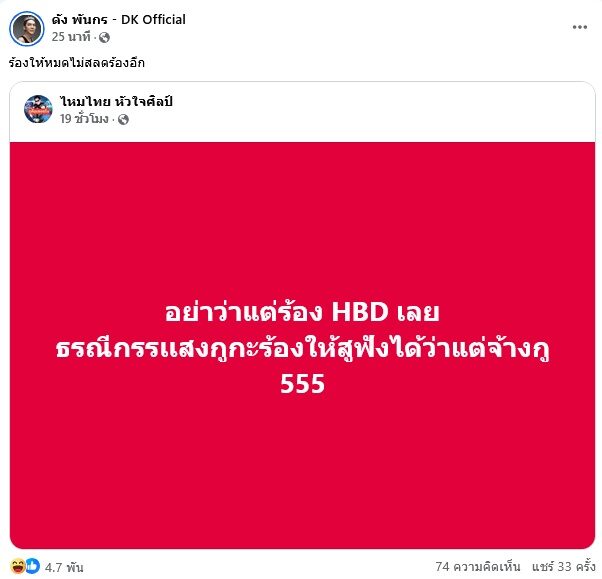Viewport: 602px width, 579px height.
Task: Click the shared post header area
Action: (x=303, y=112)
